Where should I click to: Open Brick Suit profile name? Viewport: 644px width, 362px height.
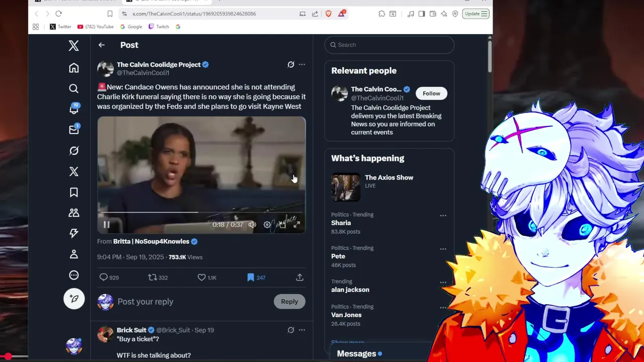pos(131,330)
